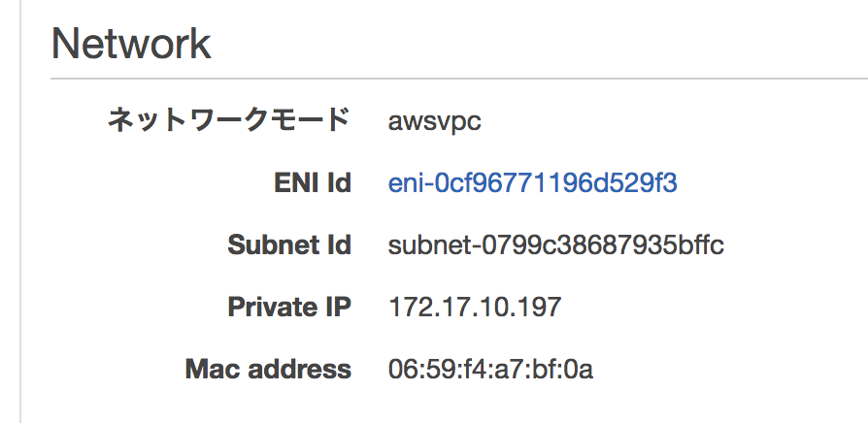Click the Private IP label

[x=289, y=307]
